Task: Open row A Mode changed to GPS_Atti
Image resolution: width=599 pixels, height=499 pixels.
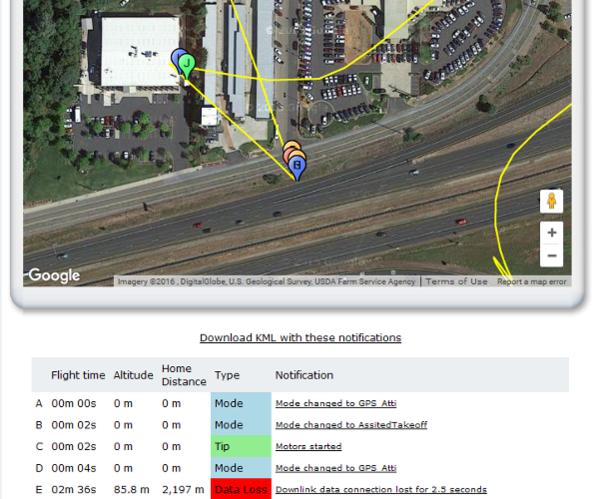Action: pos(336,403)
